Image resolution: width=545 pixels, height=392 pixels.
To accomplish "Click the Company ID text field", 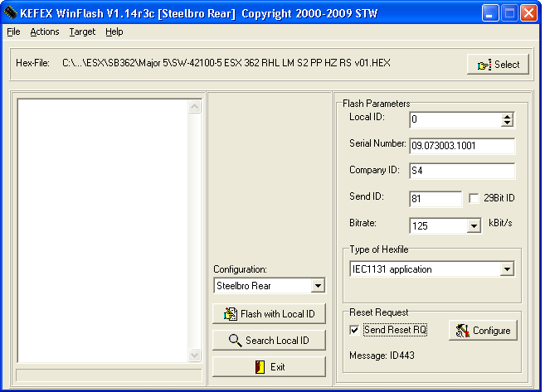I will click(x=462, y=172).
